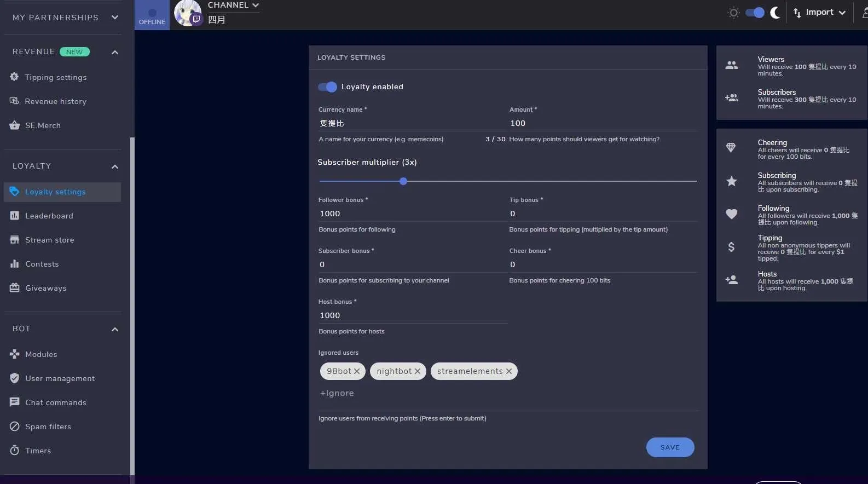Open the Import dropdown

coord(819,13)
